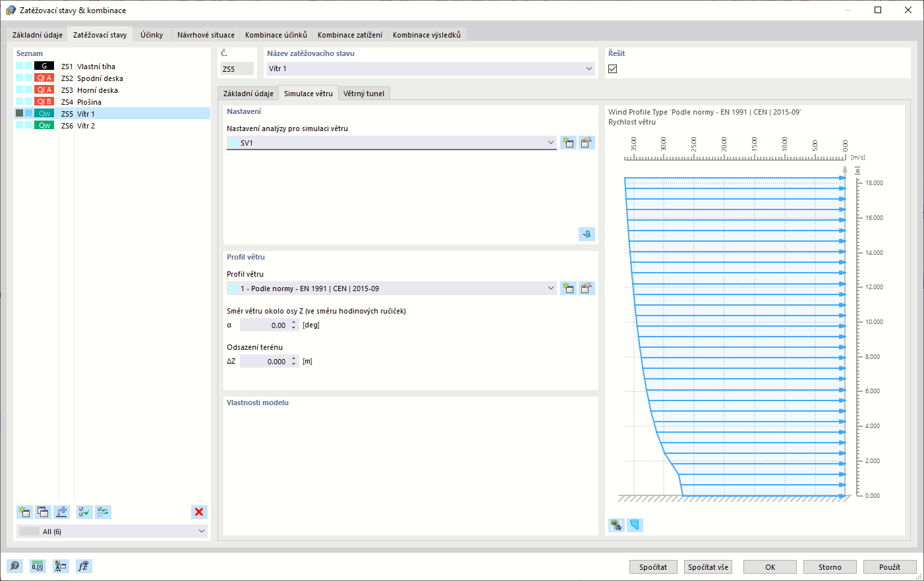This screenshot has height=581, width=924.
Task: Increase the α wind direction value
Action: tap(294, 322)
